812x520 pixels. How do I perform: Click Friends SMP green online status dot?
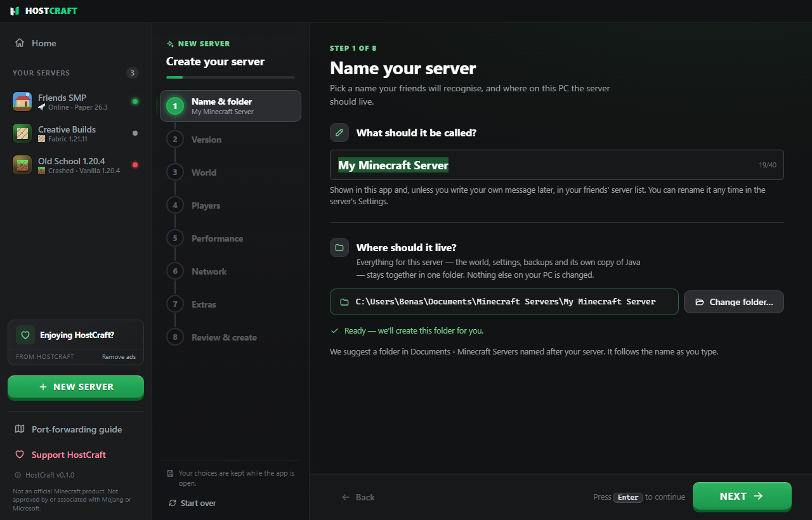[134, 101]
